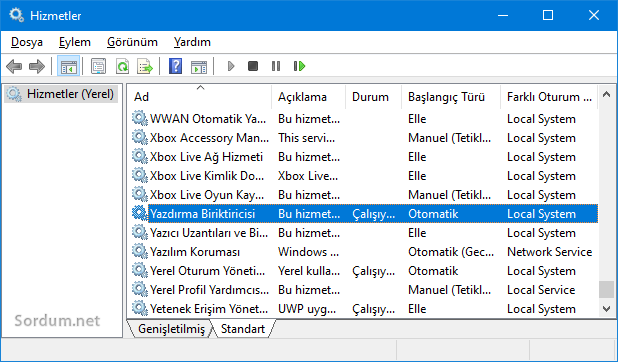The image size is (618, 362).
Task: Click Çalışıy... status in Yazdırma Biriktiricisi row
Action: [373, 214]
